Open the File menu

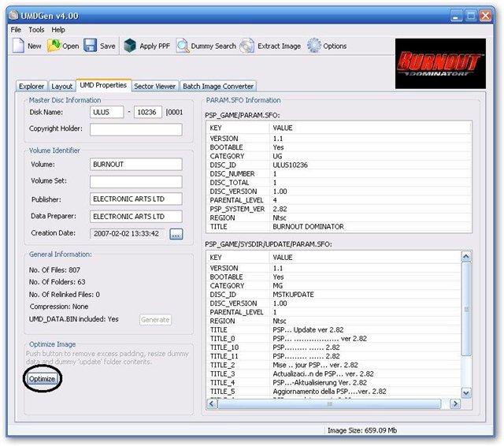(16, 29)
